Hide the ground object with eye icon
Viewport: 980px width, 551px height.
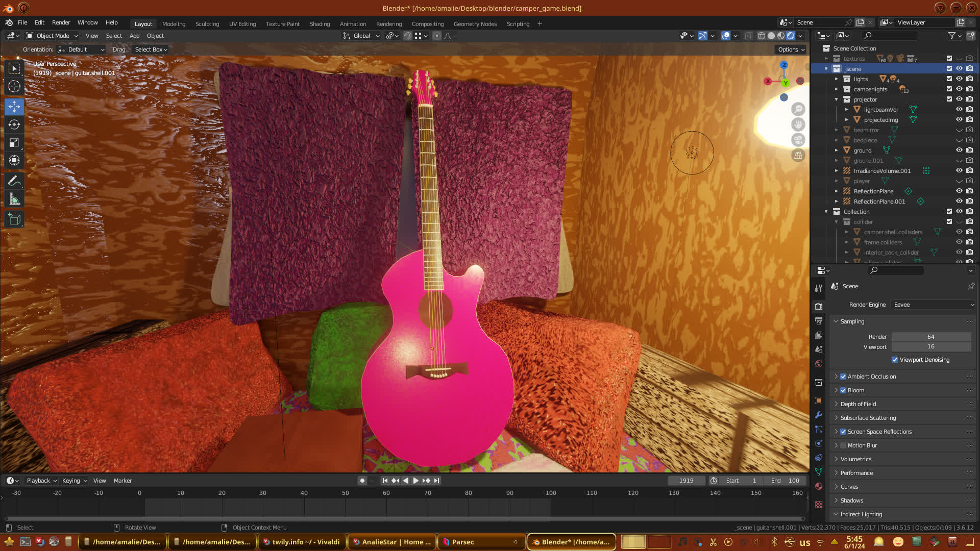[959, 150]
